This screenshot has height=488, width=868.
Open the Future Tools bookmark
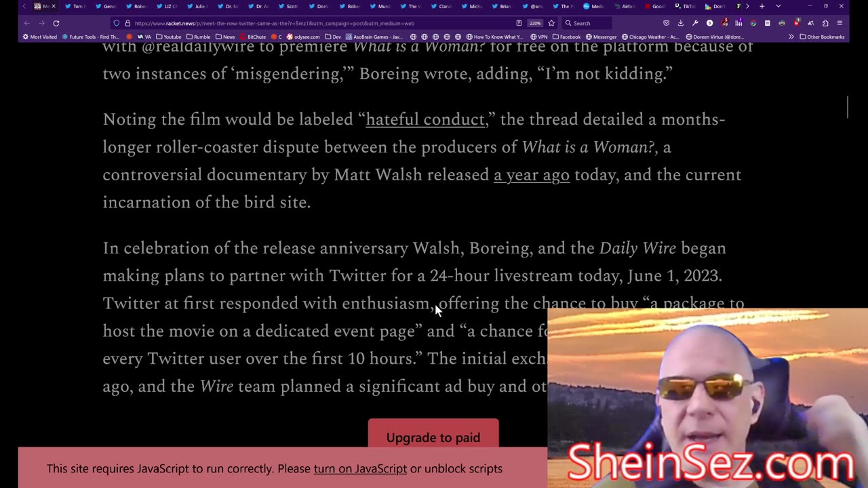click(x=90, y=37)
